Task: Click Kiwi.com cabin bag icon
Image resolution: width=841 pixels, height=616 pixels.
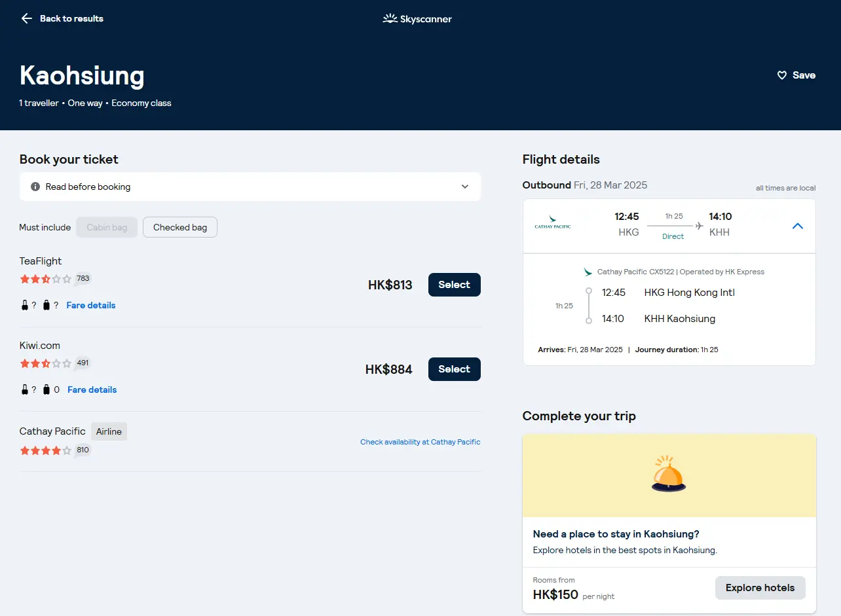Action: (25, 390)
